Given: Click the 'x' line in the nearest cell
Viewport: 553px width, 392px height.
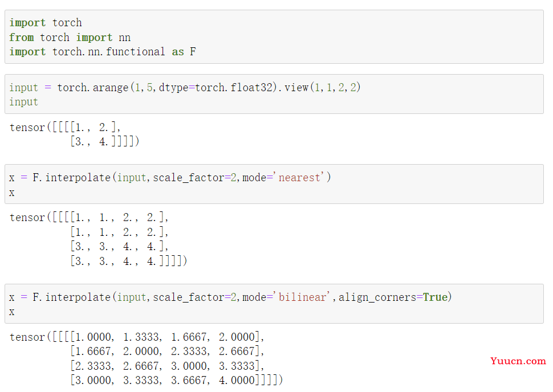Looking at the screenshot, I should pyautogui.click(x=12, y=193).
